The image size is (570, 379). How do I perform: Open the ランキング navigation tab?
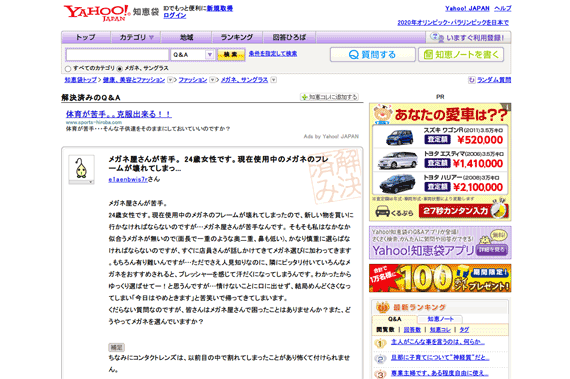coord(237,37)
